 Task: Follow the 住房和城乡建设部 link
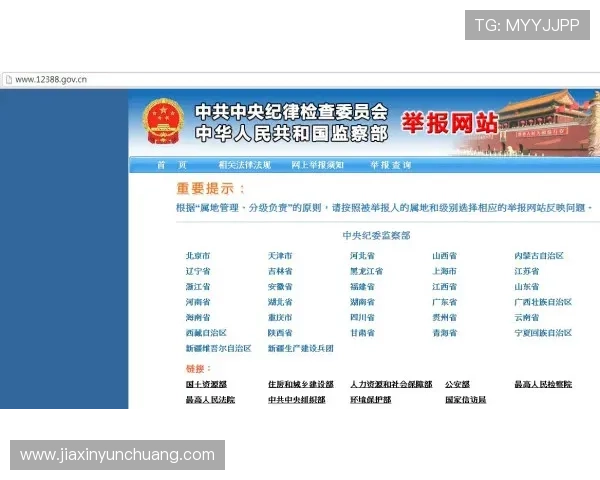point(301,384)
